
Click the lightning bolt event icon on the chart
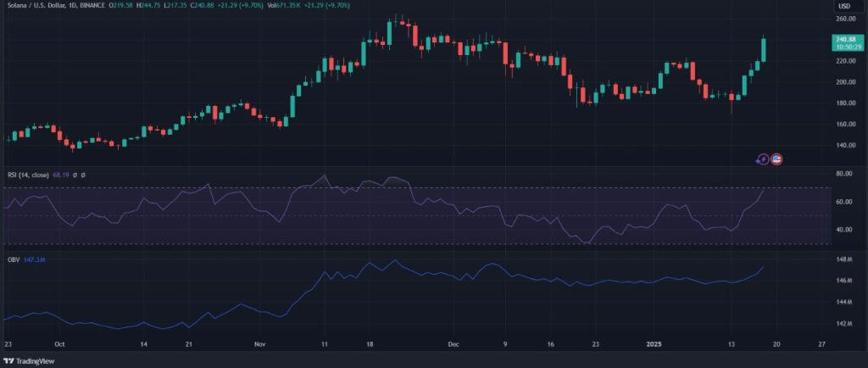coord(763,160)
